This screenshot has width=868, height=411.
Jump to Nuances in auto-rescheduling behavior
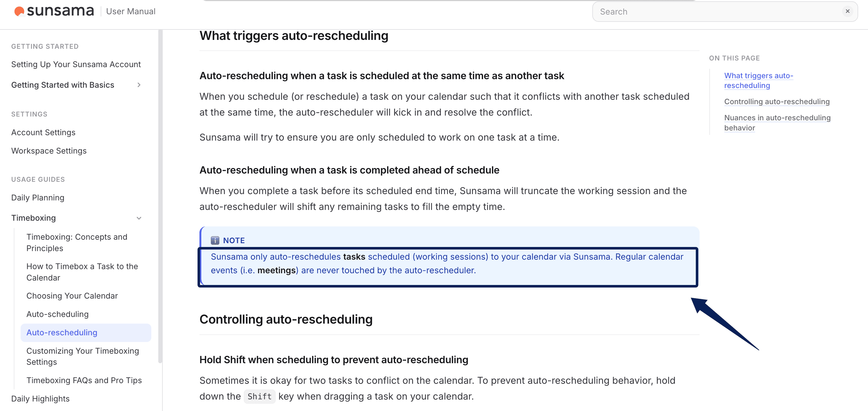pyautogui.click(x=777, y=123)
